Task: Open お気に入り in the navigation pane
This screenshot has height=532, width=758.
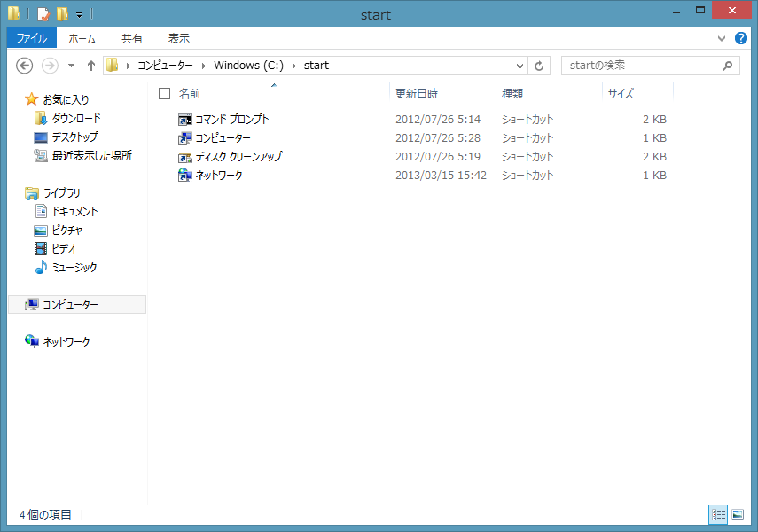Action: coord(66,99)
